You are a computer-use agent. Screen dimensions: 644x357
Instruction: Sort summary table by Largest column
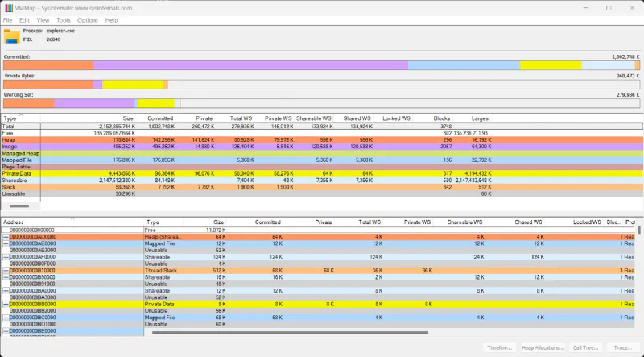point(473,118)
